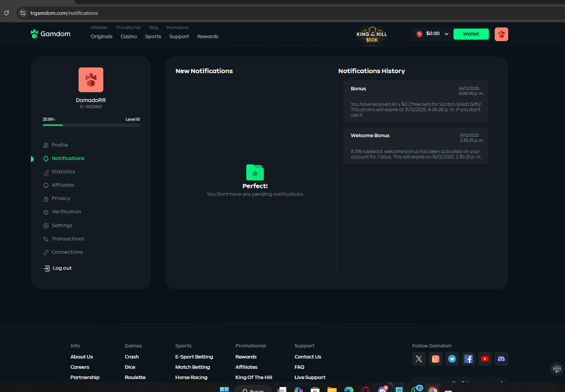
Task: Open the Casino menu
Action: 129,37
